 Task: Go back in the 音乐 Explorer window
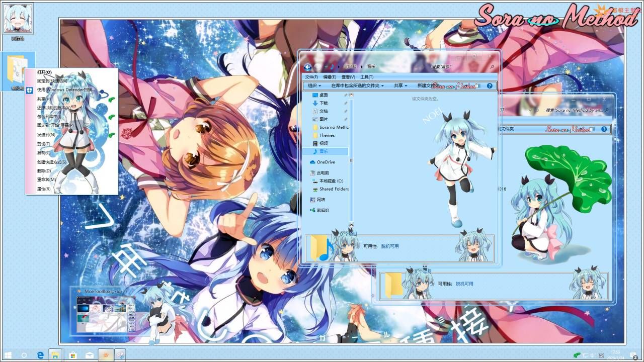[x=308, y=67]
